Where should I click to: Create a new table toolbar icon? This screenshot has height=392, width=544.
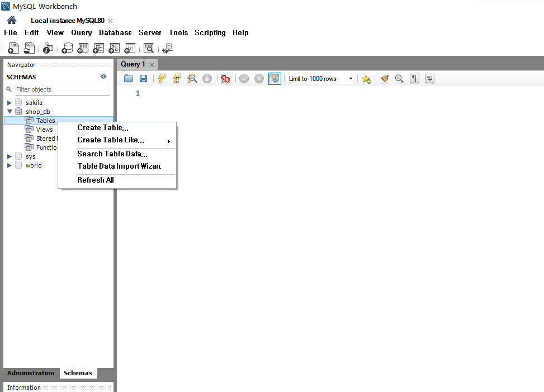click(x=83, y=48)
